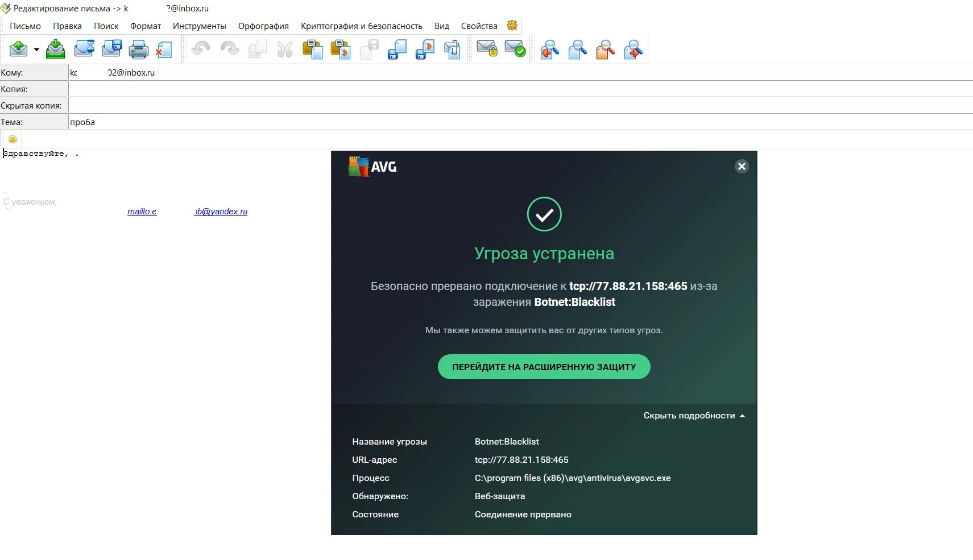973x560 pixels.
Task: Click the greyed copy-with-disk toolbar icon
Action: [x=369, y=49]
